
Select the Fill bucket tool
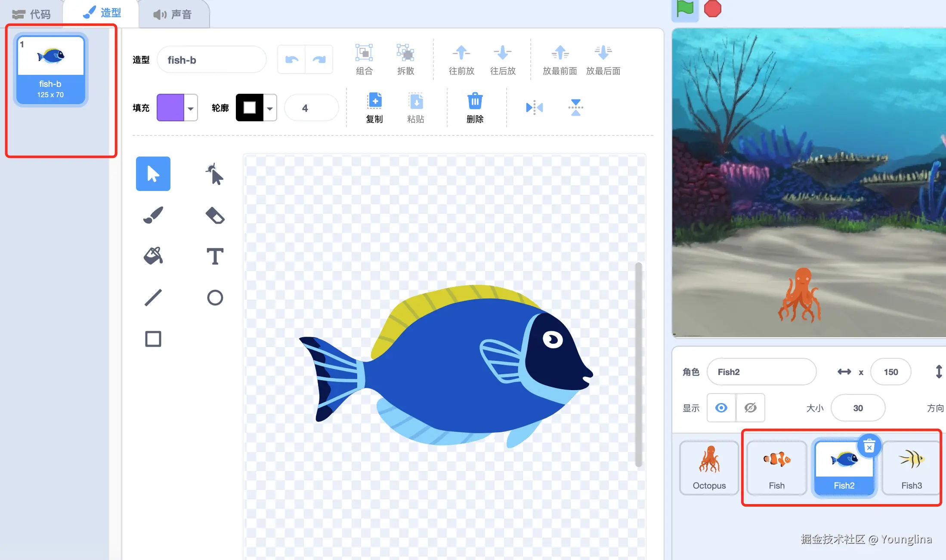tap(153, 256)
